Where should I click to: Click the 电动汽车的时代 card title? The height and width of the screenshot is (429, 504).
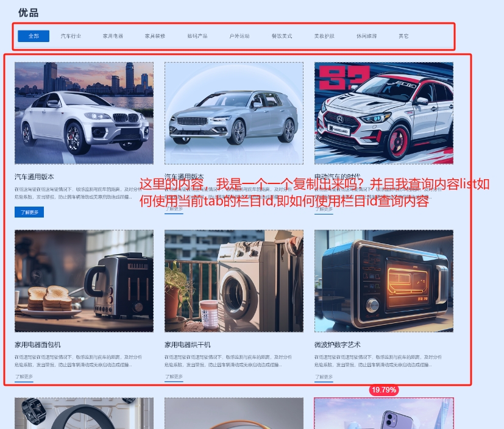click(x=337, y=177)
